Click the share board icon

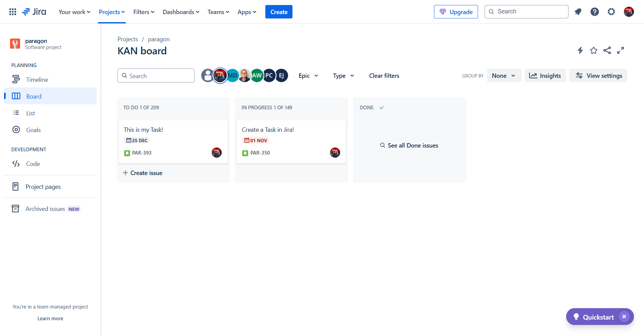(607, 50)
